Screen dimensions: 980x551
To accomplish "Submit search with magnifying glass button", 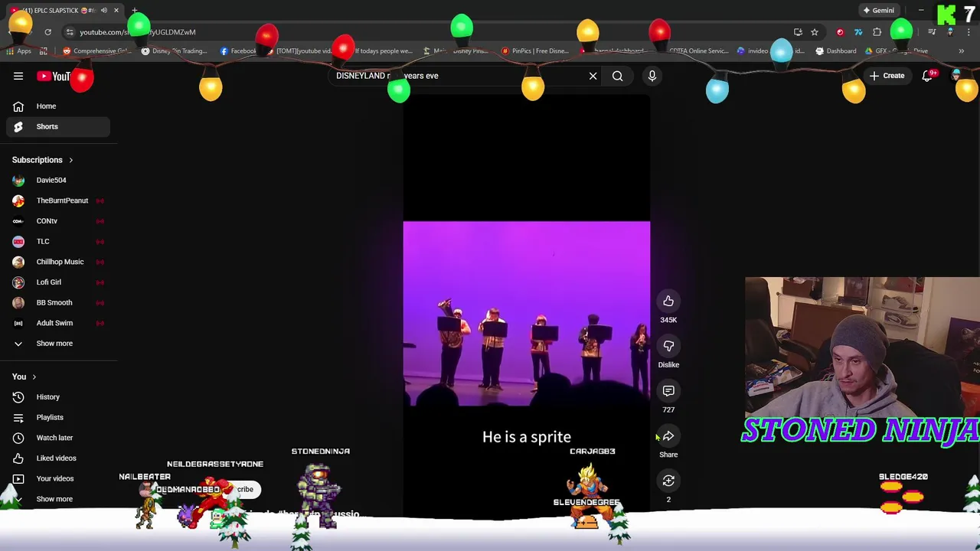I will click(x=617, y=76).
